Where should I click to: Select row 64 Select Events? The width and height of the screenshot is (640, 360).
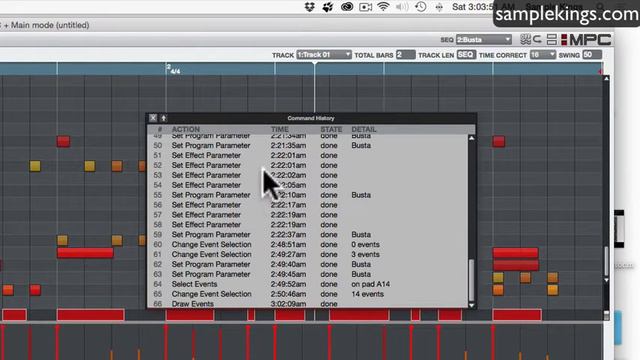(x=307, y=284)
